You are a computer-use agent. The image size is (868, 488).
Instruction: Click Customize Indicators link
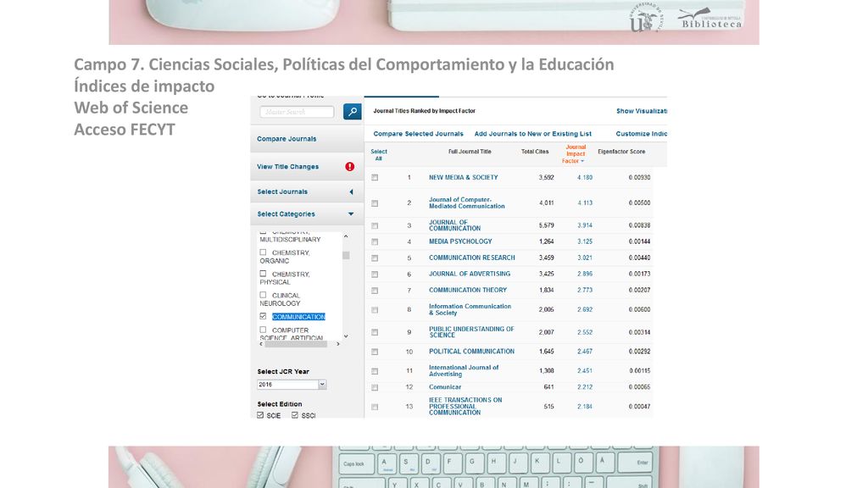[641, 134]
